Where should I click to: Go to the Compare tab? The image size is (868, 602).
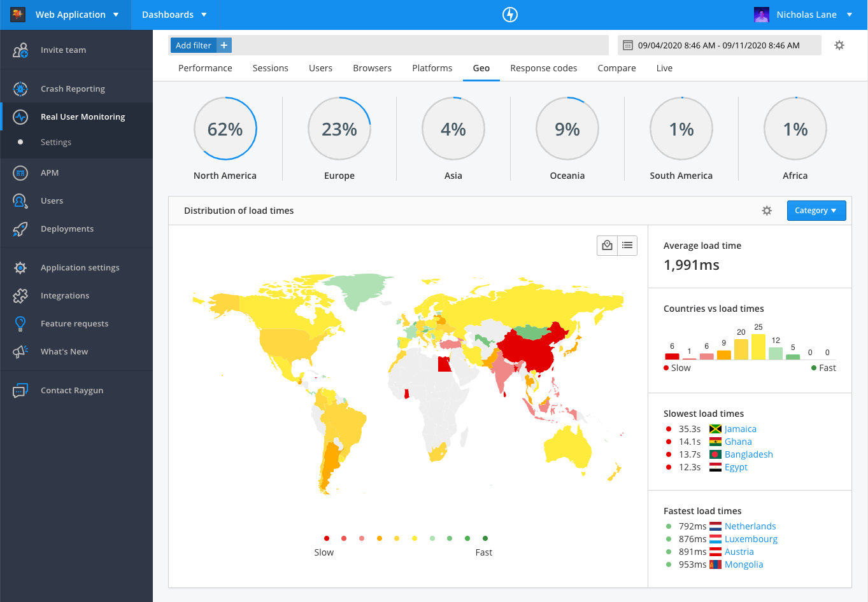616,68
